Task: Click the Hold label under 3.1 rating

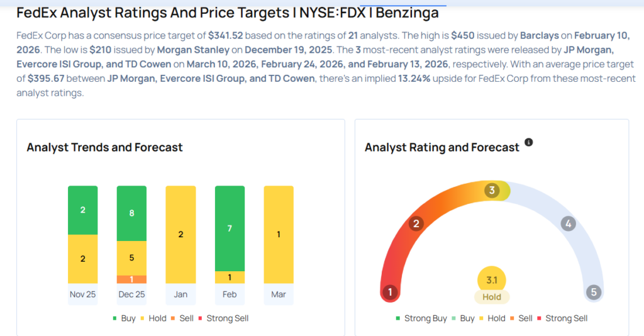Action: [x=492, y=297]
